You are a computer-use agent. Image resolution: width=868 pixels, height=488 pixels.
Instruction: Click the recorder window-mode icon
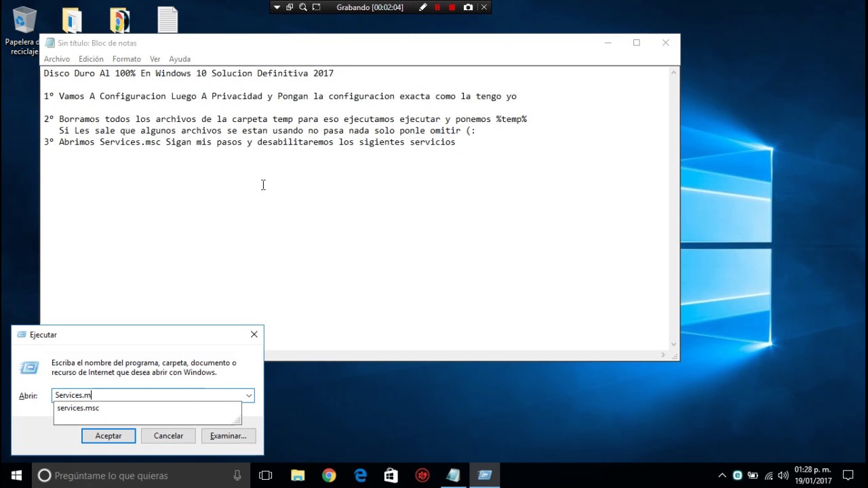click(x=290, y=7)
